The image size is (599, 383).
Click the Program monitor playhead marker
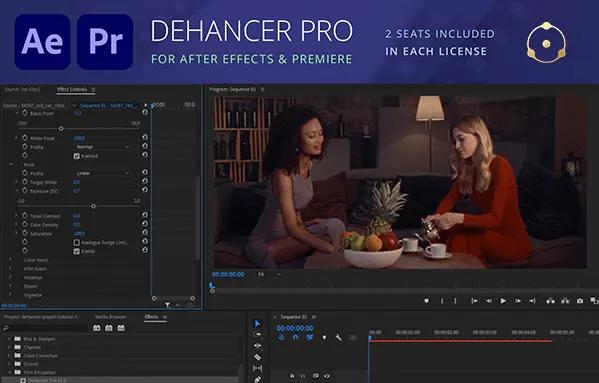[x=212, y=286]
